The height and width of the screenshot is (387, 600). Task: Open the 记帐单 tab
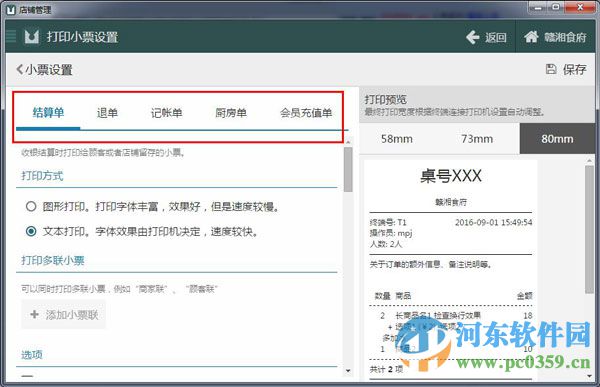coord(166,113)
